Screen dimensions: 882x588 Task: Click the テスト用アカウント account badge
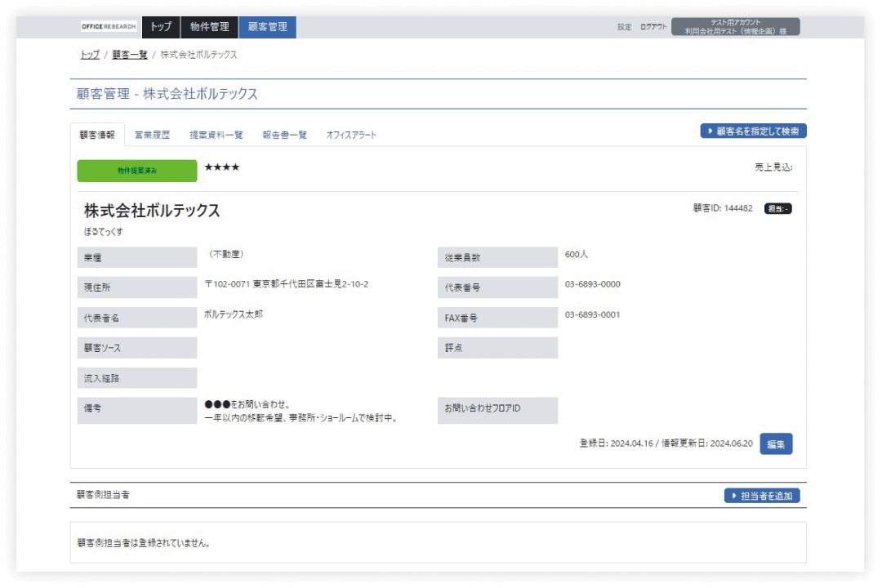pos(735,27)
